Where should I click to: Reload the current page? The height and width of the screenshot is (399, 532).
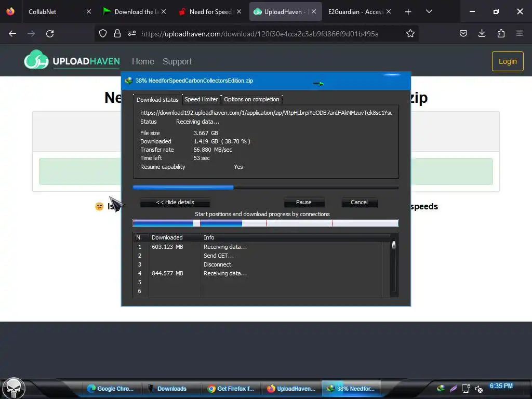pos(50,34)
